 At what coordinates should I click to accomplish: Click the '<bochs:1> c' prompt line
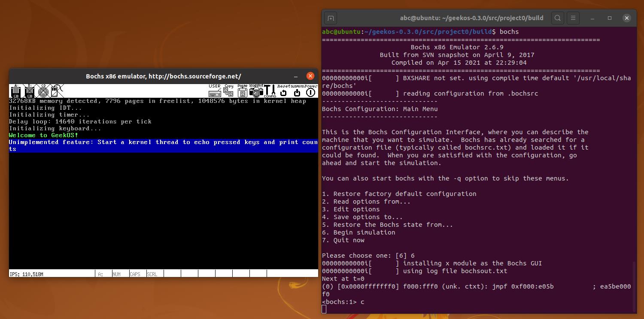click(343, 302)
